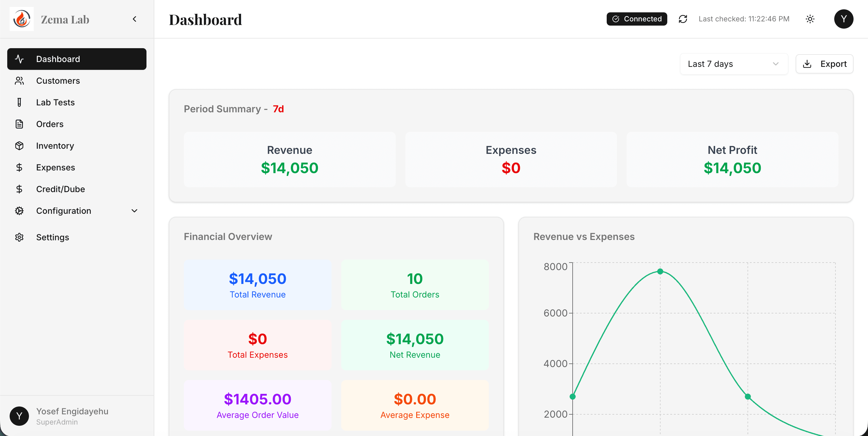Refresh connection status with the circular arrows icon
The height and width of the screenshot is (436, 868).
683,19
